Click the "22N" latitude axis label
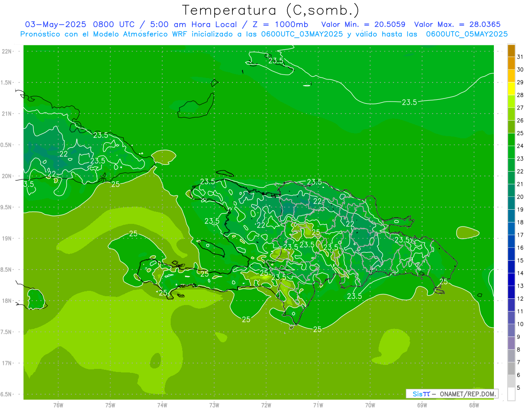 click(8, 51)
